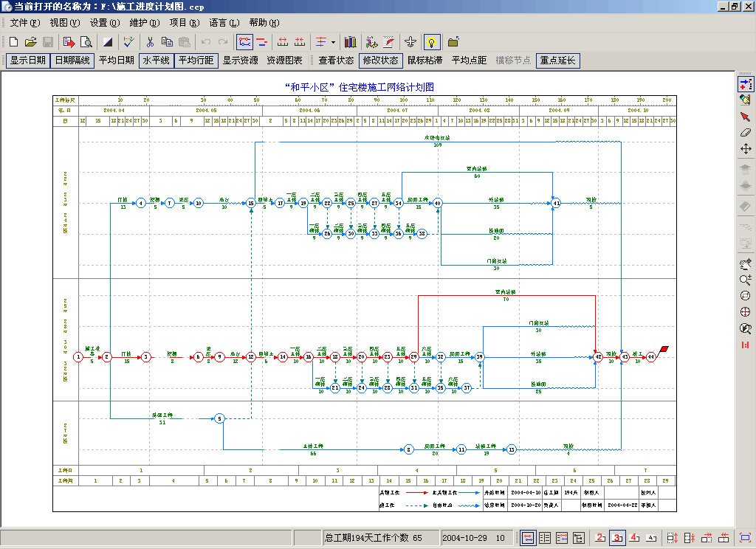Select the tree structure view icon
This screenshot has height=549, width=756.
tap(579, 537)
